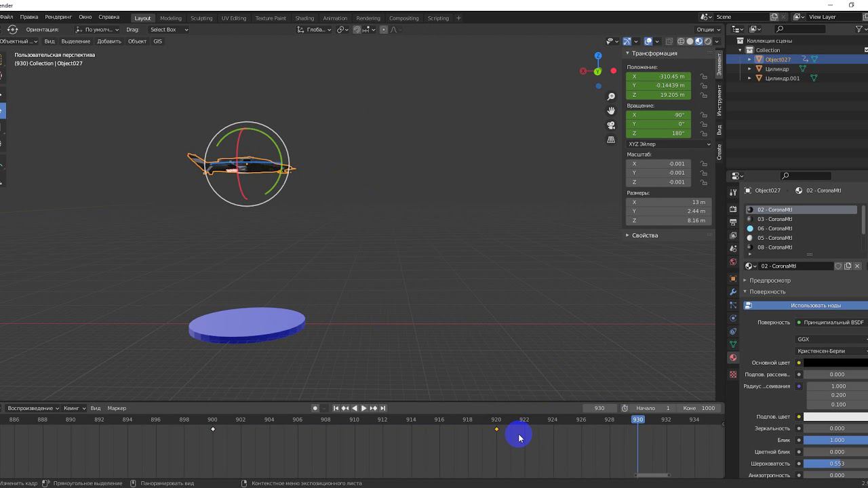Click the pan view hand icon

611,110
